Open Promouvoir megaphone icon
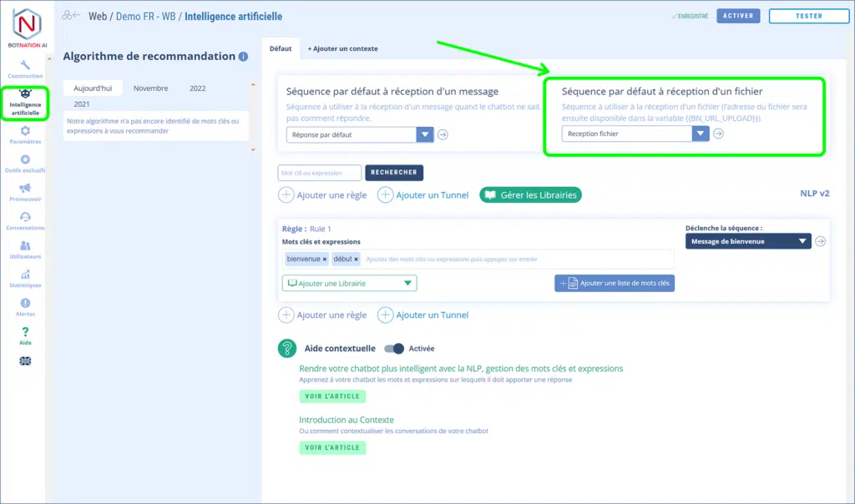Image resolution: width=855 pixels, height=504 pixels. (x=25, y=189)
